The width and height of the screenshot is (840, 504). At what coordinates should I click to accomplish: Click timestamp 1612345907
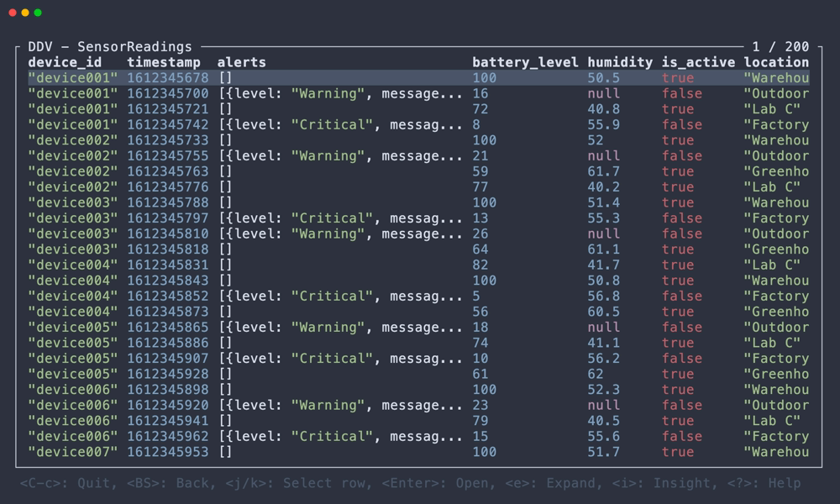[x=168, y=358]
